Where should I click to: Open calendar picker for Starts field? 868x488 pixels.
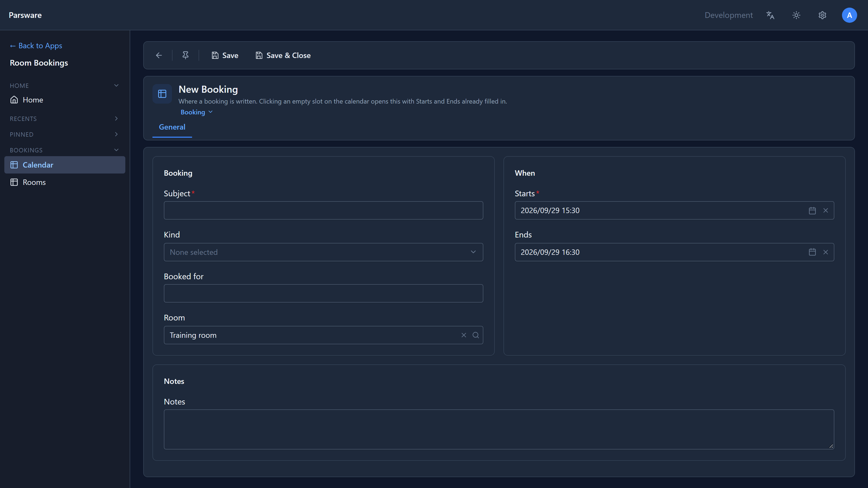click(x=812, y=210)
